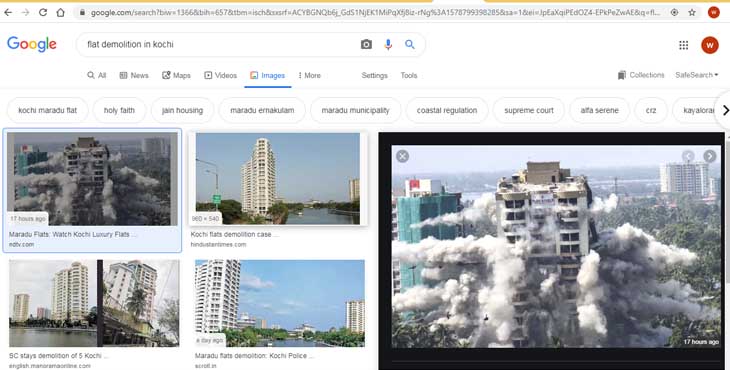Reload the page
The image size is (730, 370).
[43, 13]
